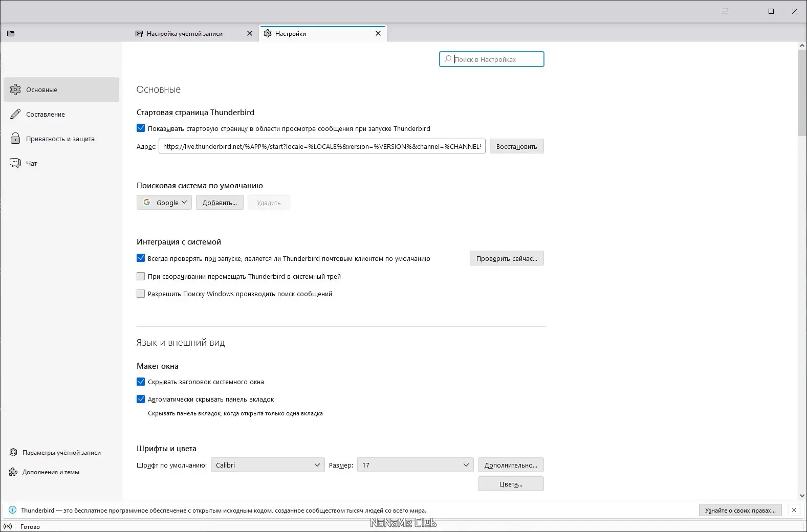Click the Язык и внешний вид heading
Screen dimensions: 807x532
181,343
